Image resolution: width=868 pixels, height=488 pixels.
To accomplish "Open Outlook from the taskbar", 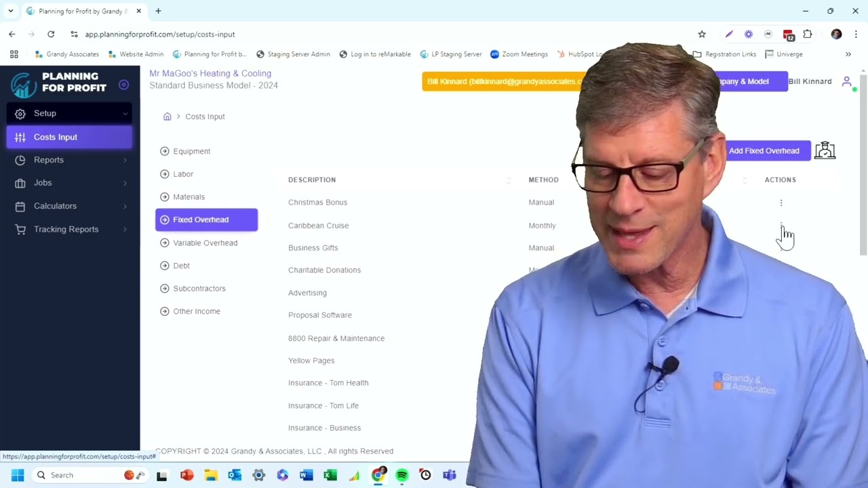I will 235,475.
